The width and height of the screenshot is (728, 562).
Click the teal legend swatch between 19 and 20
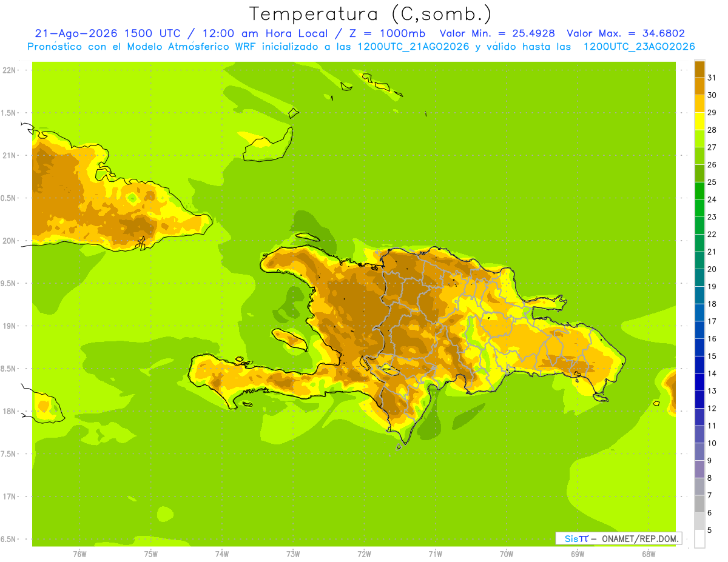[699, 278]
